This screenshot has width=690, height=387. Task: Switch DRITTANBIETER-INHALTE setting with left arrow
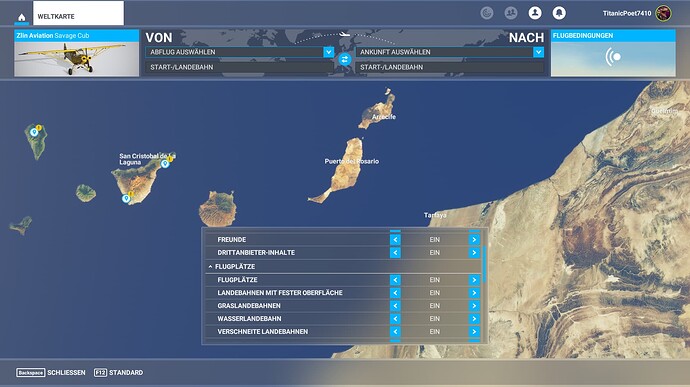coord(395,253)
